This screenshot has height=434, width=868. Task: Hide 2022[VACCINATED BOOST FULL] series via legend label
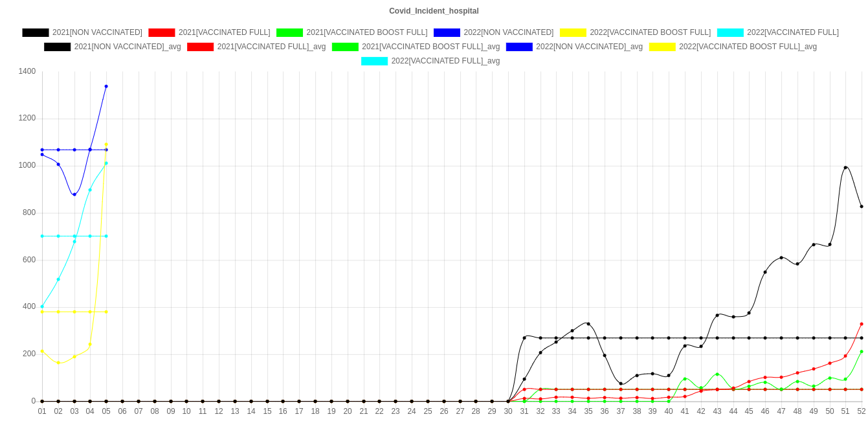[650, 32]
